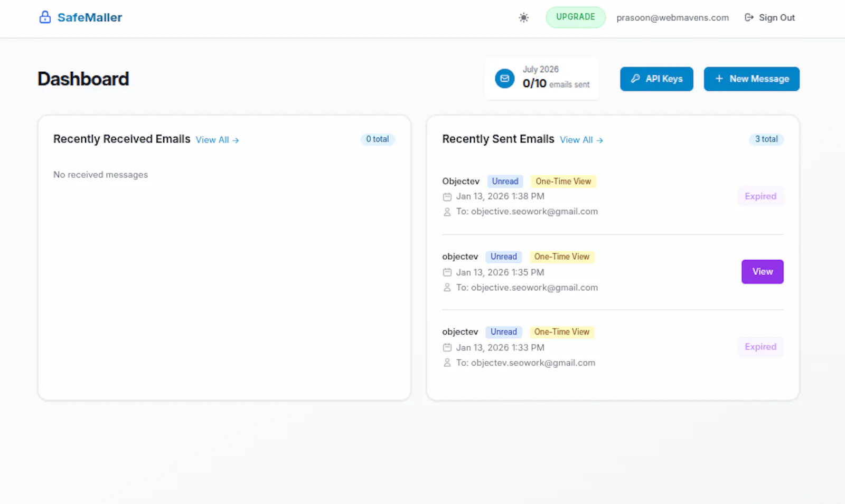Click the 3 total badge

(766, 139)
